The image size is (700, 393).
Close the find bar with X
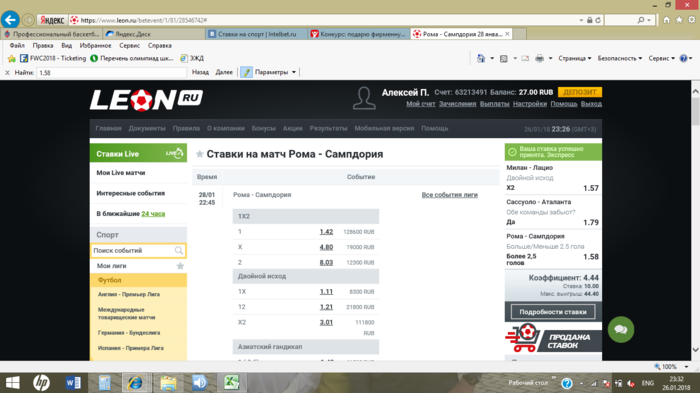tap(7, 72)
